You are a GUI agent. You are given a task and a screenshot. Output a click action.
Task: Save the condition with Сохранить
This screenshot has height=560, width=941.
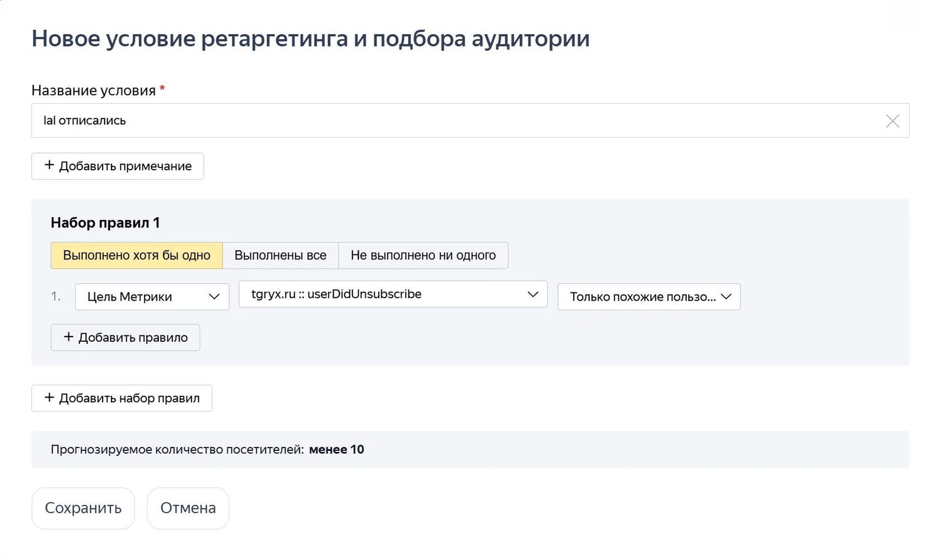[x=83, y=508]
